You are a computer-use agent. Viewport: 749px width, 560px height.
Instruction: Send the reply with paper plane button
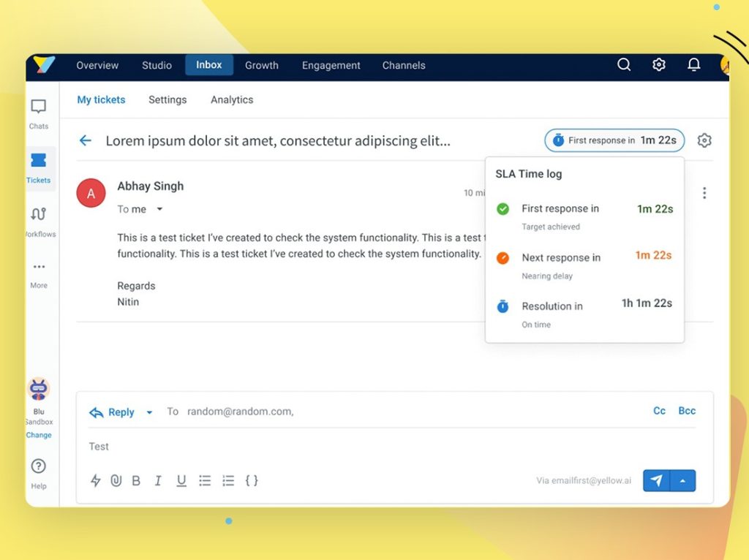[x=656, y=480]
